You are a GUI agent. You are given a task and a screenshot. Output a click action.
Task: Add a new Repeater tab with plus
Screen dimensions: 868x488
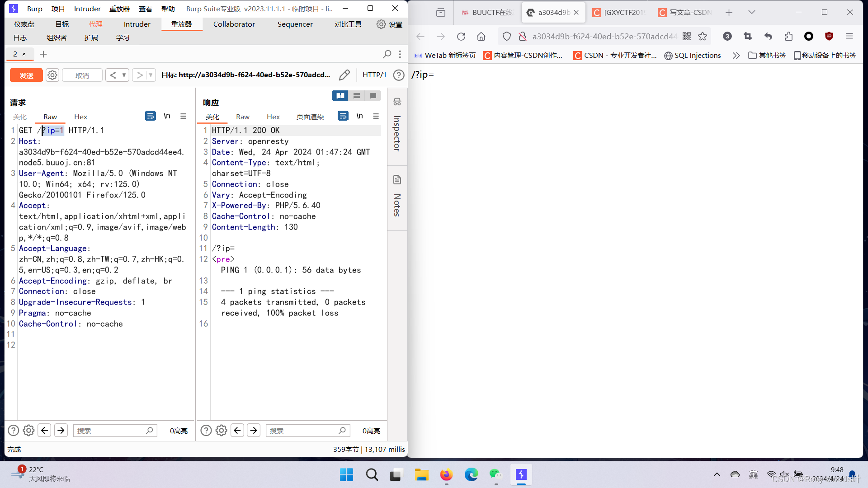pyautogui.click(x=43, y=54)
